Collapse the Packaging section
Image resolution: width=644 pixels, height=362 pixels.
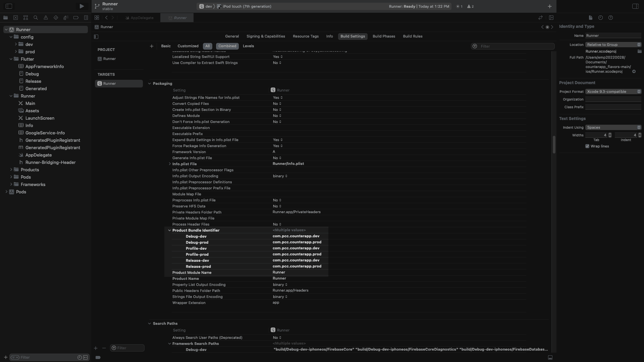click(149, 83)
